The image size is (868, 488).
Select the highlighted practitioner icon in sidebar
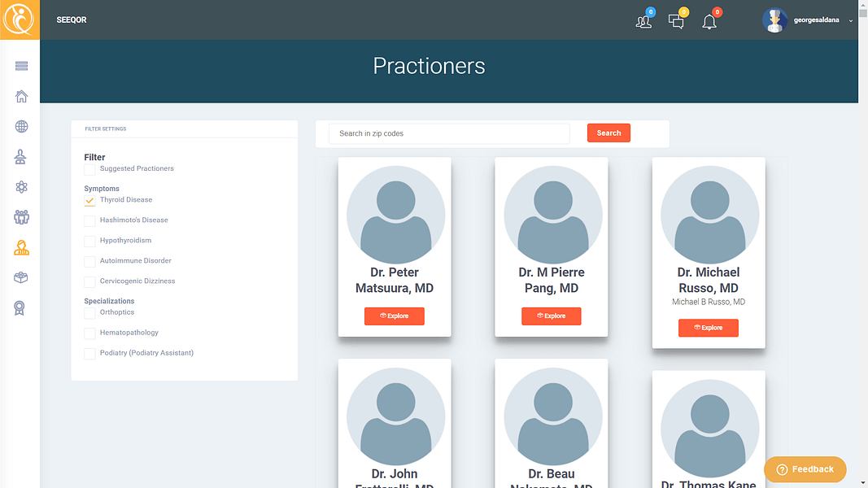click(x=22, y=247)
